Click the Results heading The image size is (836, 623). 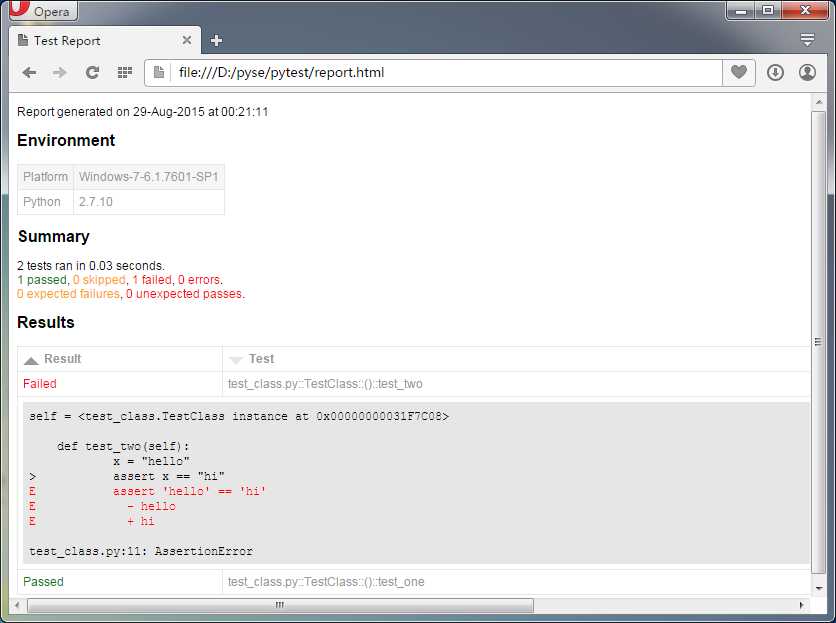point(46,322)
